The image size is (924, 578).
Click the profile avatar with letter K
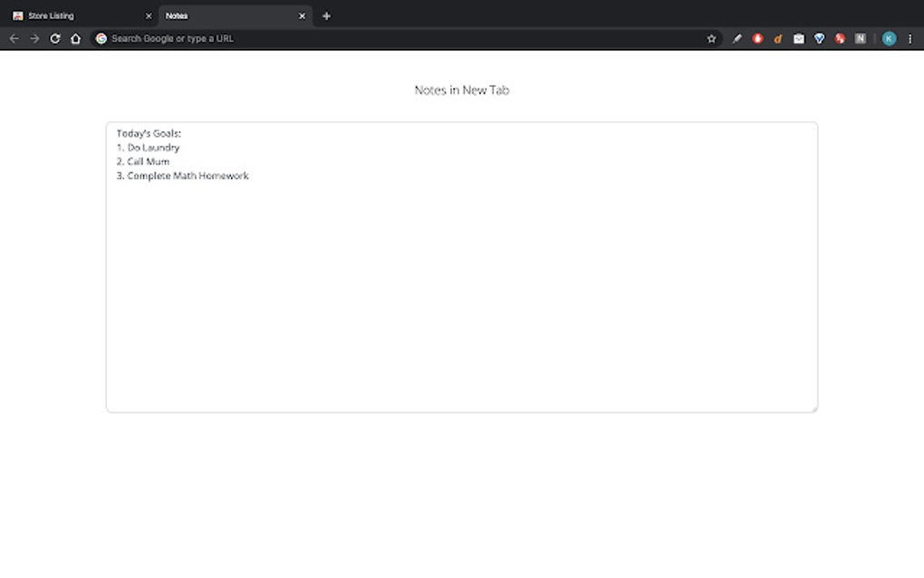click(888, 38)
